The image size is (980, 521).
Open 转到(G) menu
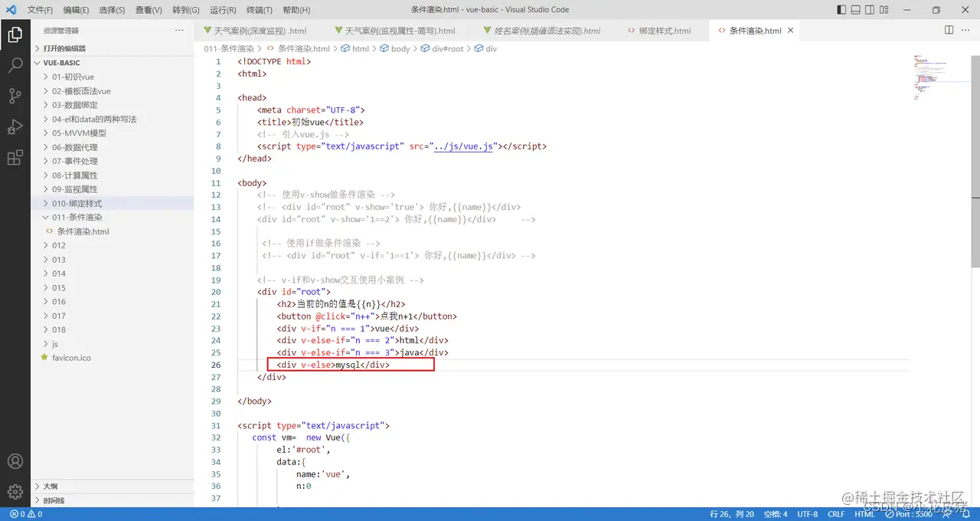(185, 10)
